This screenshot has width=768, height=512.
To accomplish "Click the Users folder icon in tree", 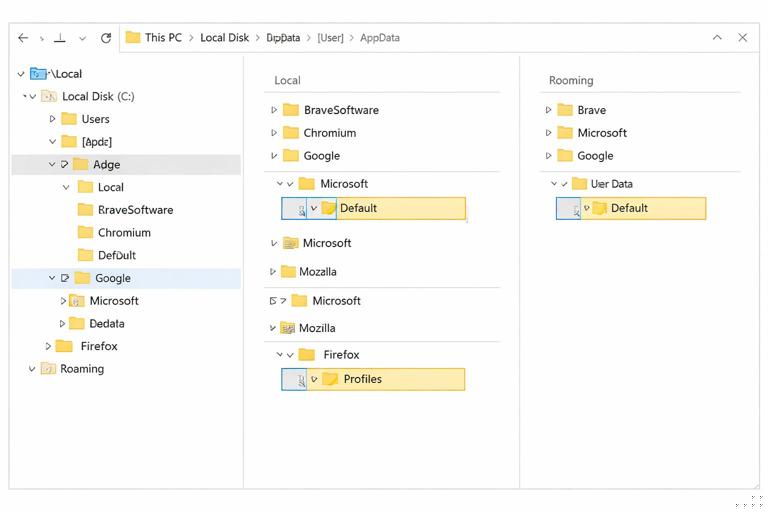I will [69, 119].
